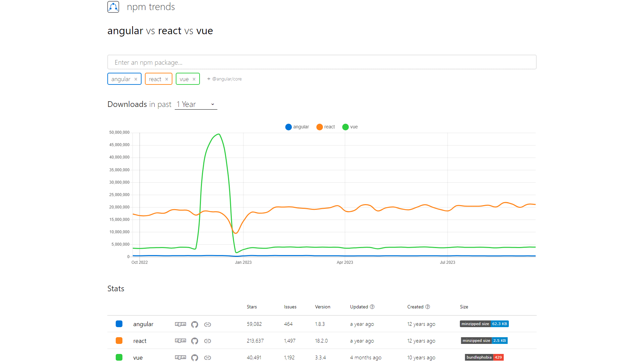
Task: Click the vue name in stats table
Action: (138, 358)
